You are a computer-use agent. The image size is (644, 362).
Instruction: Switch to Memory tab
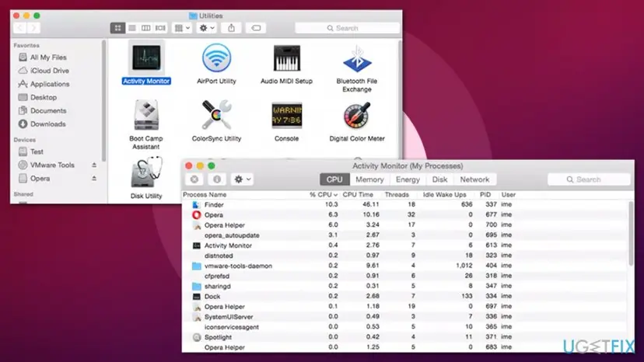click(369, 179)
